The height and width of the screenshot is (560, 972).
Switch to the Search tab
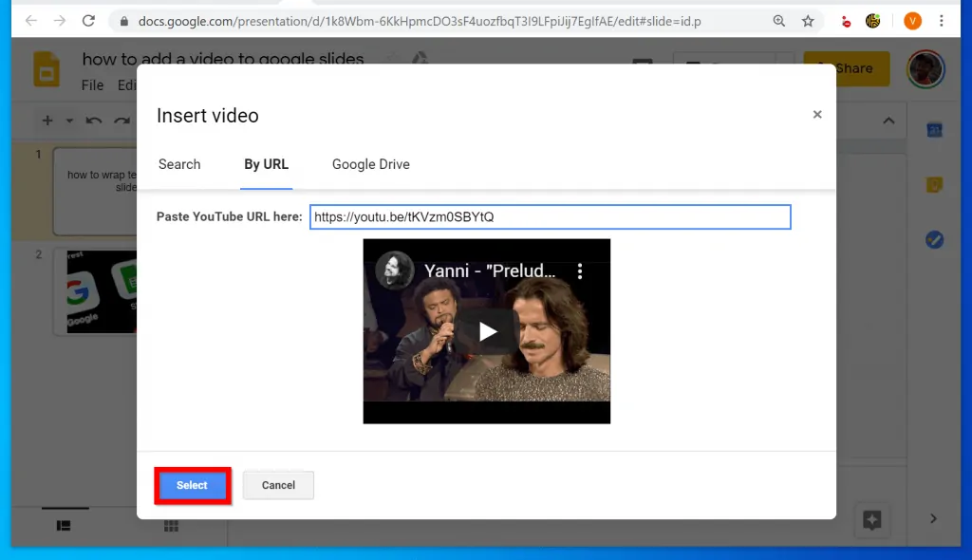tap(179, 164)
